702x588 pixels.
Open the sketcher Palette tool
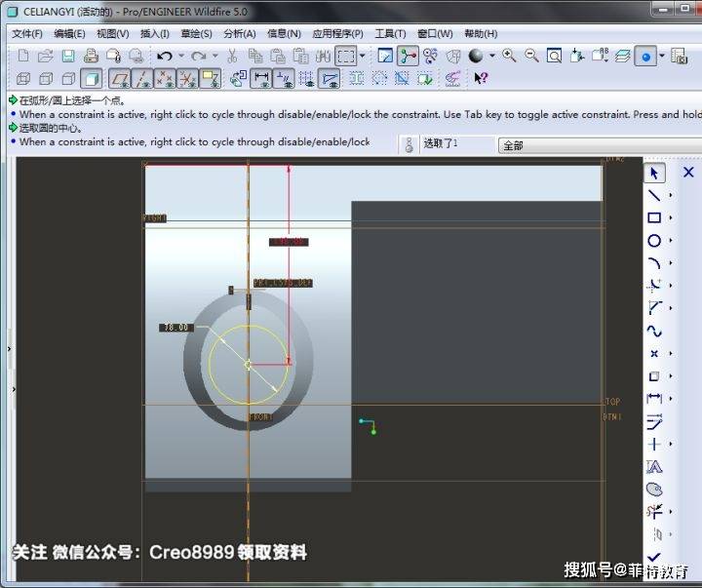point(654,490)
